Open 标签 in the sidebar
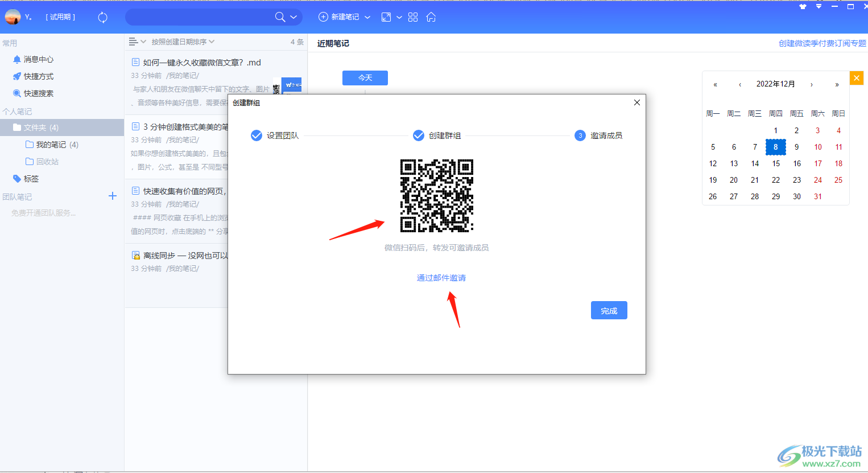This screenshot has width=868, height=473. pos(31,179)
